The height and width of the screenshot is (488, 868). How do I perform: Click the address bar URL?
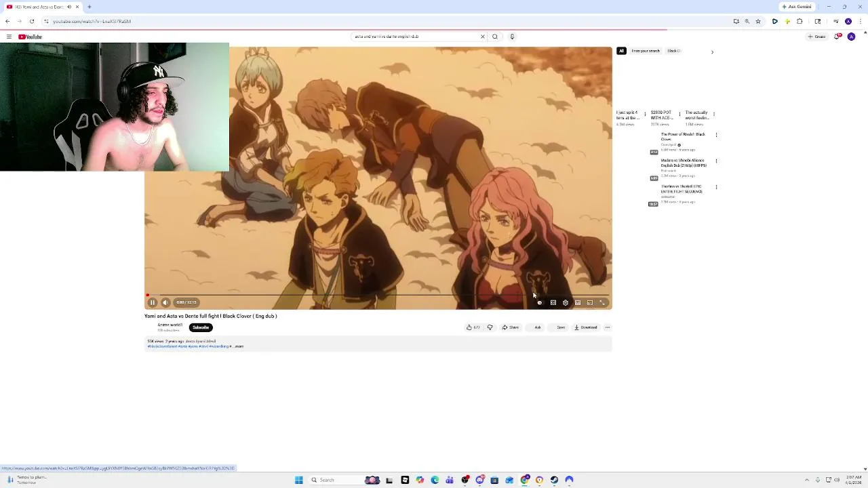coord(92,22)
